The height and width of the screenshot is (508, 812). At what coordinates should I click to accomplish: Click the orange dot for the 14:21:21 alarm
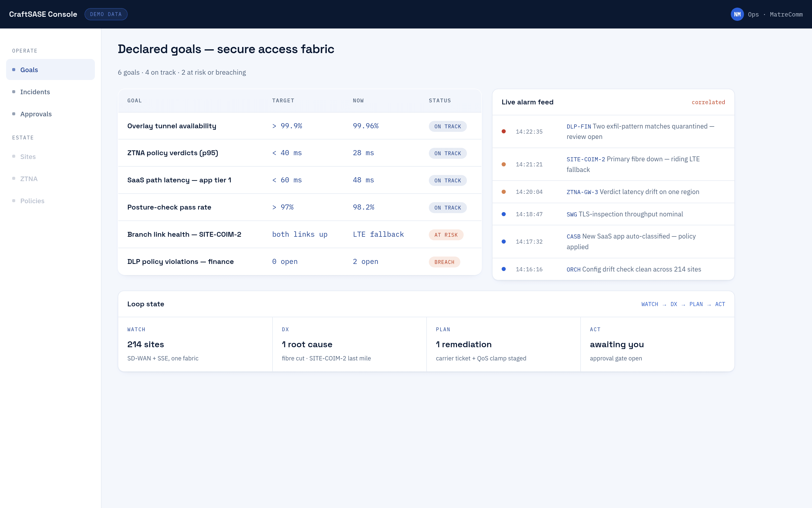pyautogui.click(x=504, y=164)
